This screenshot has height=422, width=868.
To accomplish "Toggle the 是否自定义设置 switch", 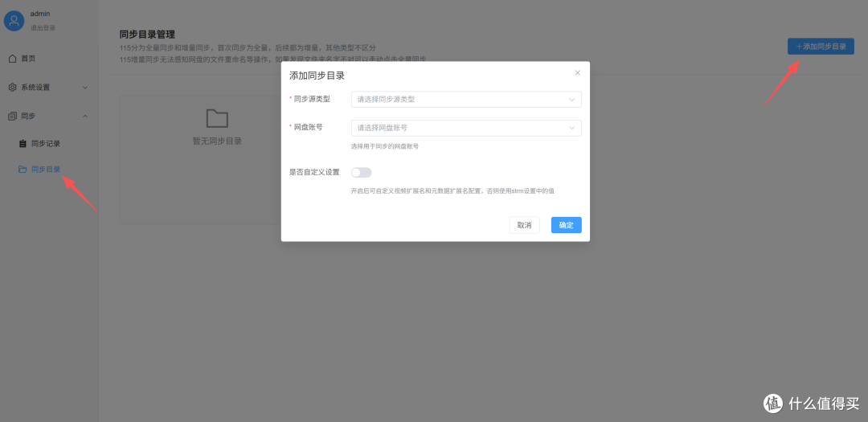I will point(361,173).
